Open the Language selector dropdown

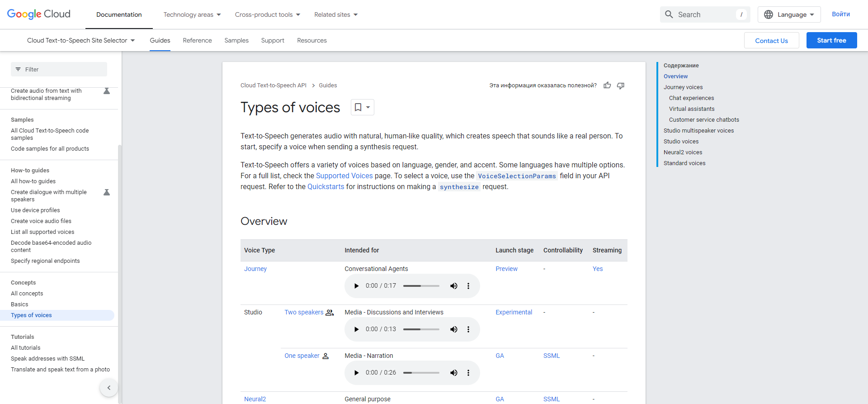789,14
